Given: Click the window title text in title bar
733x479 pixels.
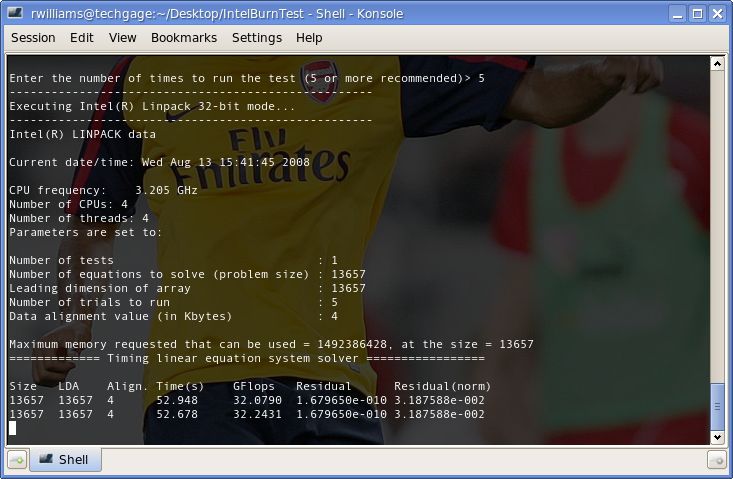Looking at the screenshot, I should (x=217, y=14).
